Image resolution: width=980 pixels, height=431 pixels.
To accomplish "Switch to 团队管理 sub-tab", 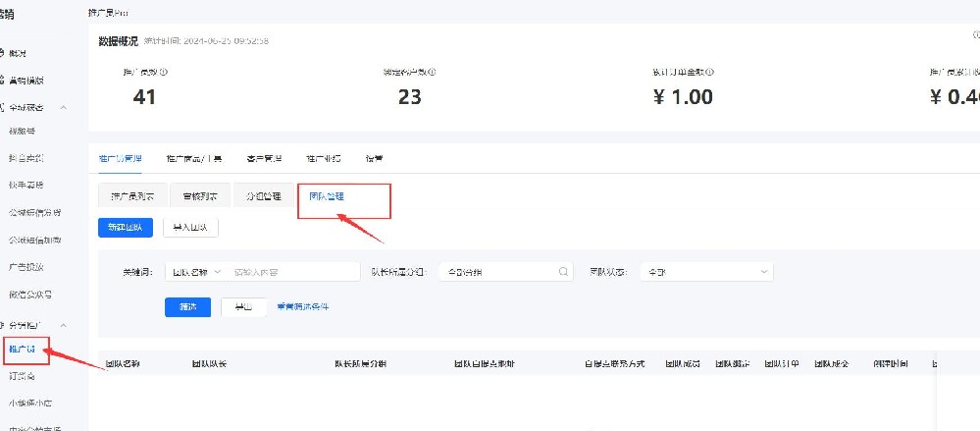I will [x=327, y=195].
